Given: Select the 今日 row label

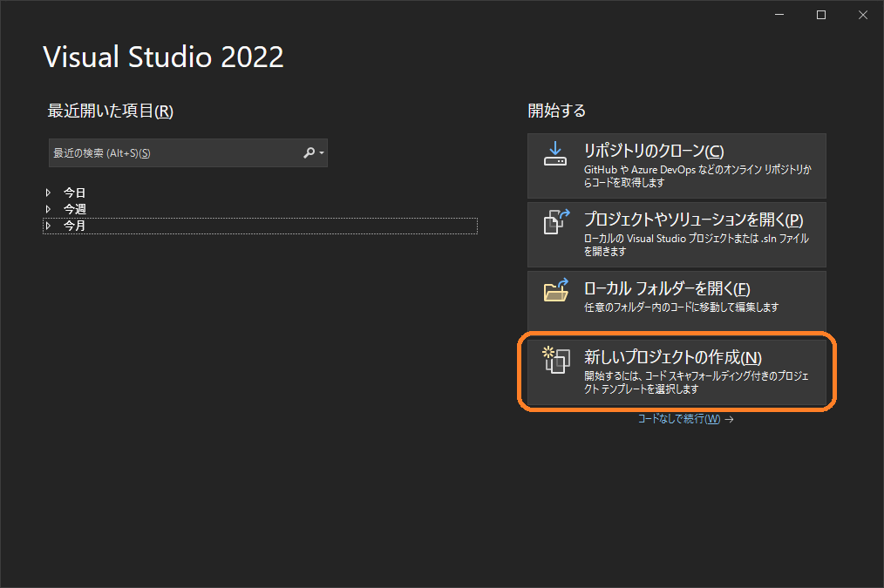Looking at the screenshot, I should [x=74, y=193].
